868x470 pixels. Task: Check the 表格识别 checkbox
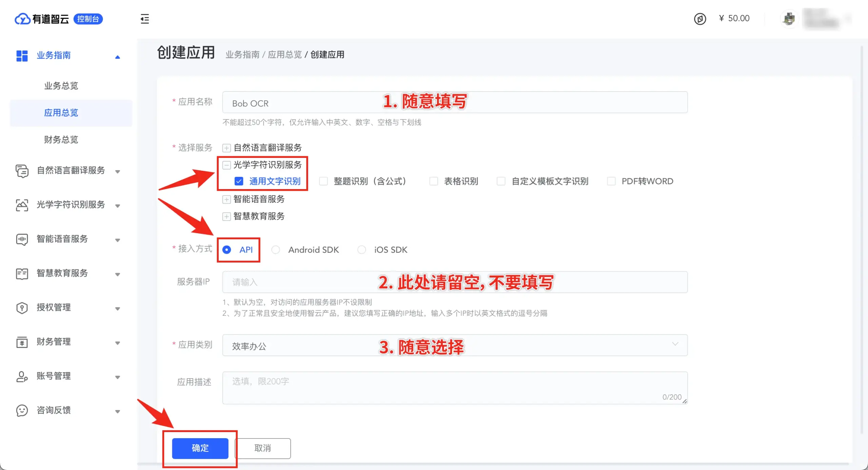pyautogui.click(x=434, y=181)
